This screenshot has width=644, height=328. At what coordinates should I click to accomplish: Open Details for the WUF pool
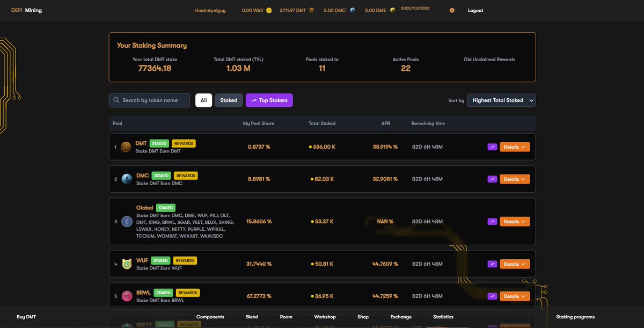tap(514, 264)
